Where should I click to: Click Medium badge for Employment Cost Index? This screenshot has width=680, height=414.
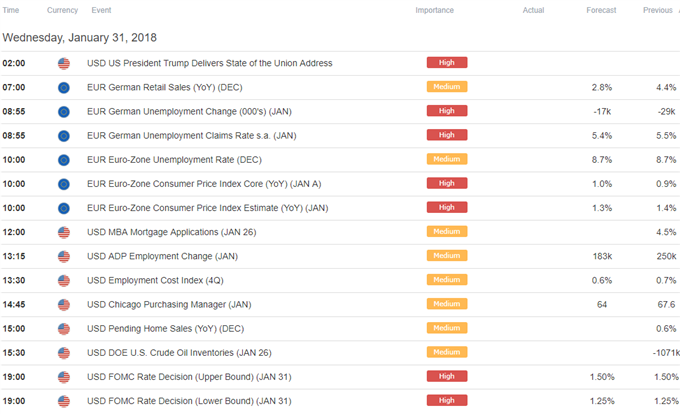[x=447, y=280]
